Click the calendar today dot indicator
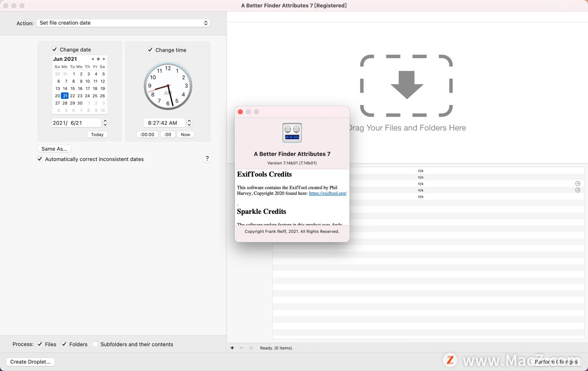 pos(98,59)
